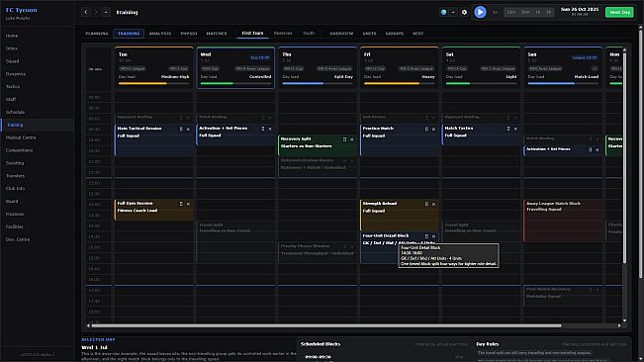Image resolution: width=644 pixels, height=362 pixels.
Task: Select the 15m time-step option
Action: pyautogui.click(x=510, y=12)
